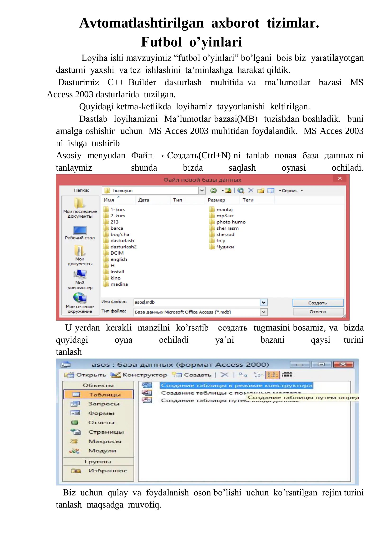The height and width of the screenshot is (555, 392).
Task: Sort by the Дата column header
Action: (153, 200)
